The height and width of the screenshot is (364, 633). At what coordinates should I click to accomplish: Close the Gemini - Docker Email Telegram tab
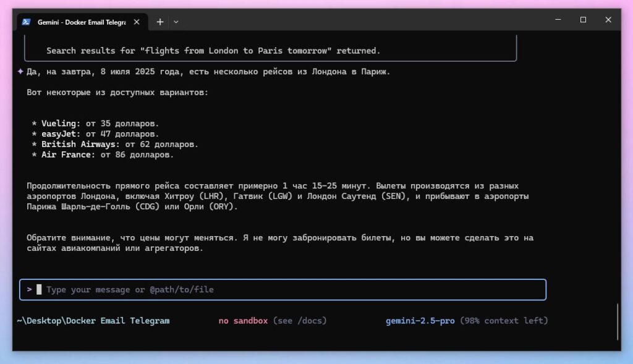137,22
